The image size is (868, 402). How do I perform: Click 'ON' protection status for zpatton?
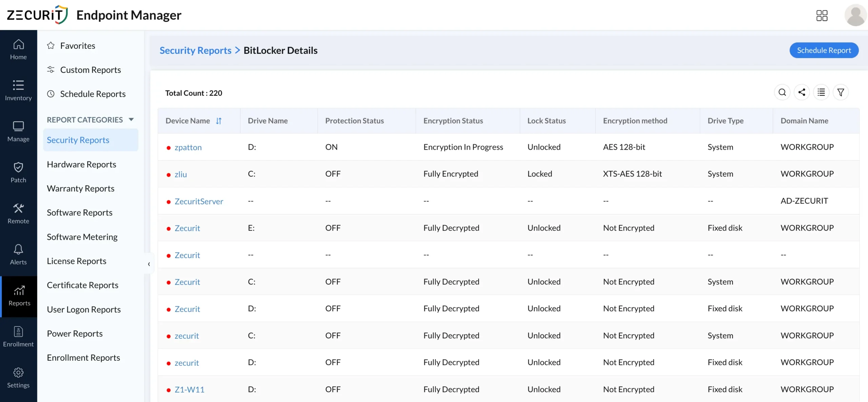point(331,147)
